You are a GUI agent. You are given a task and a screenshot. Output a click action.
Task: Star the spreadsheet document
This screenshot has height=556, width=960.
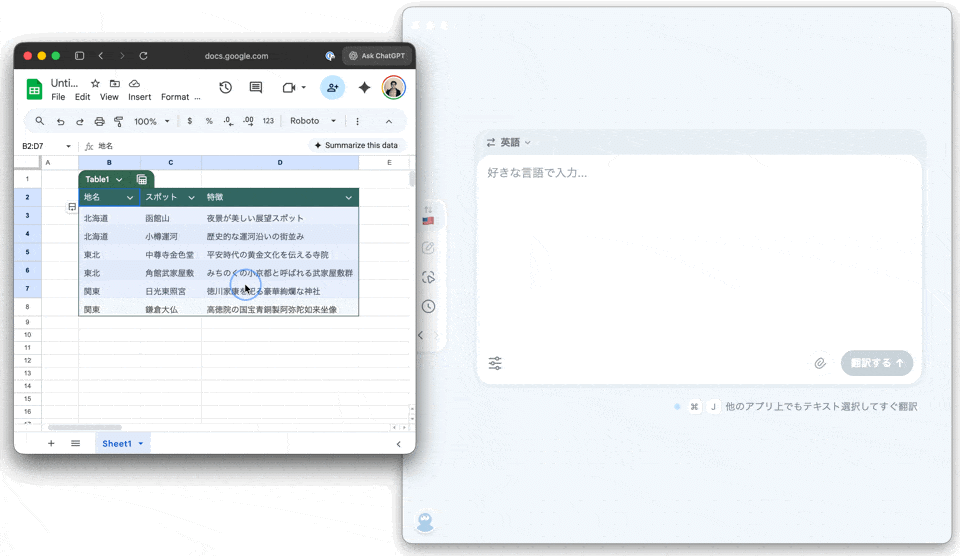[x=95, y=83]
